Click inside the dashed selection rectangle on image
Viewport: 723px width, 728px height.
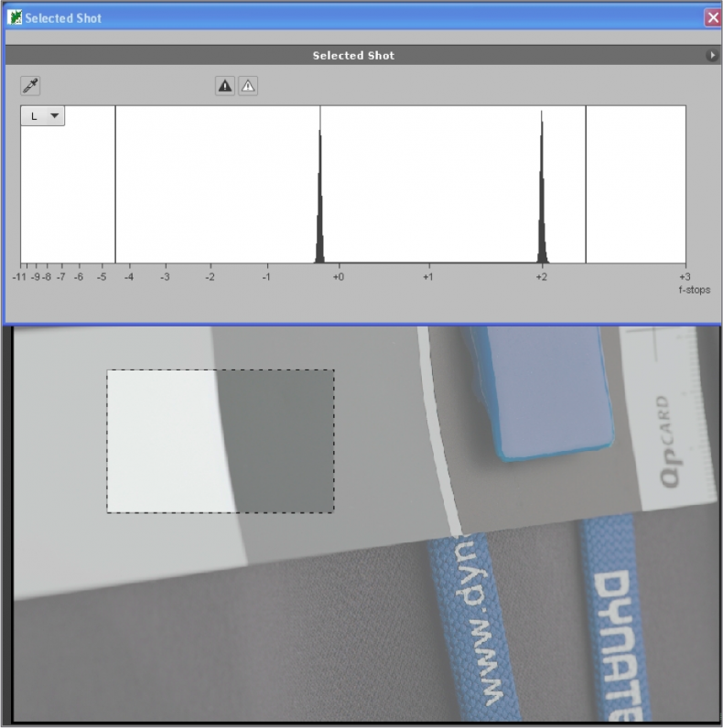click(221, 441)
